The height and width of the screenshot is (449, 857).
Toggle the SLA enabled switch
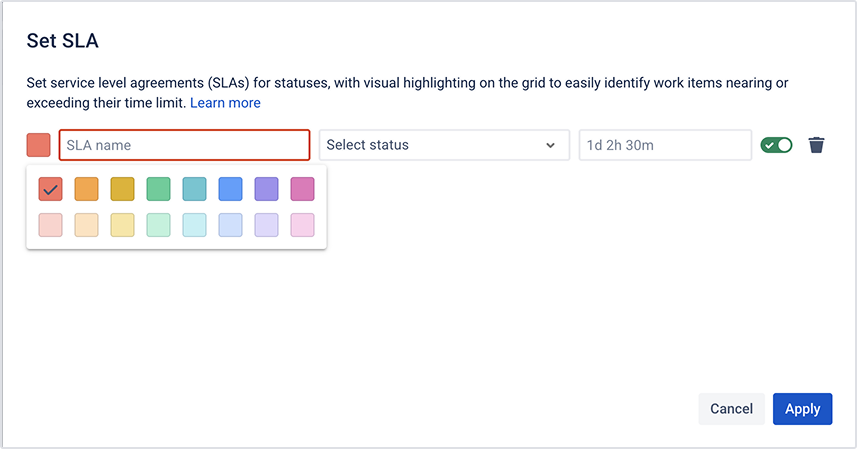click(x=776, y=145)
